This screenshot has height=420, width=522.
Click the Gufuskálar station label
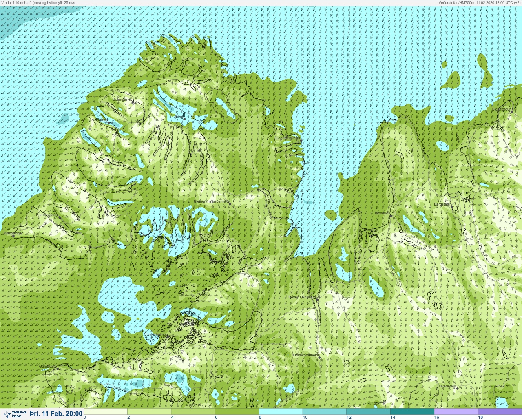(47, 366)
